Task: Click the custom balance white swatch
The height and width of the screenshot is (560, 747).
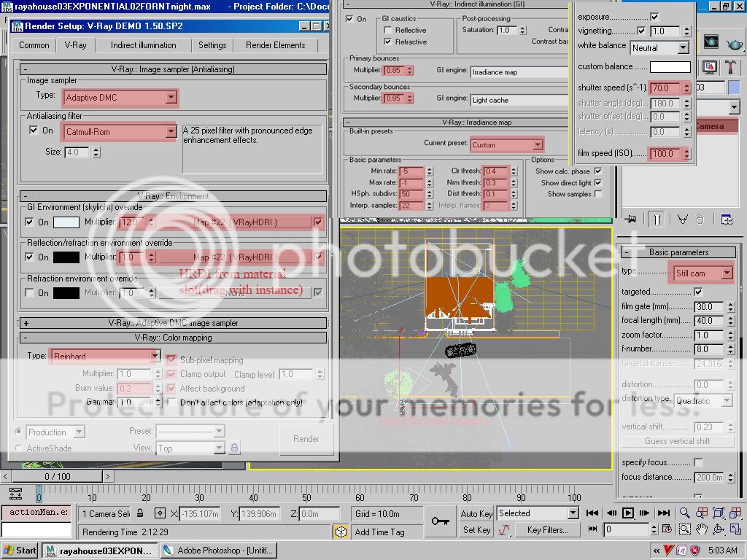Action: (x=670, y=66)
